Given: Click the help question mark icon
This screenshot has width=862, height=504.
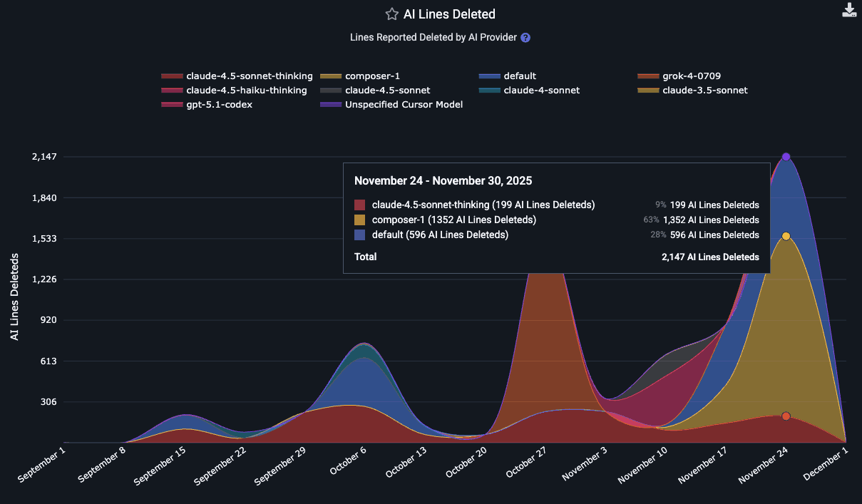Looking at the screenshot, I should click(525, 38).
